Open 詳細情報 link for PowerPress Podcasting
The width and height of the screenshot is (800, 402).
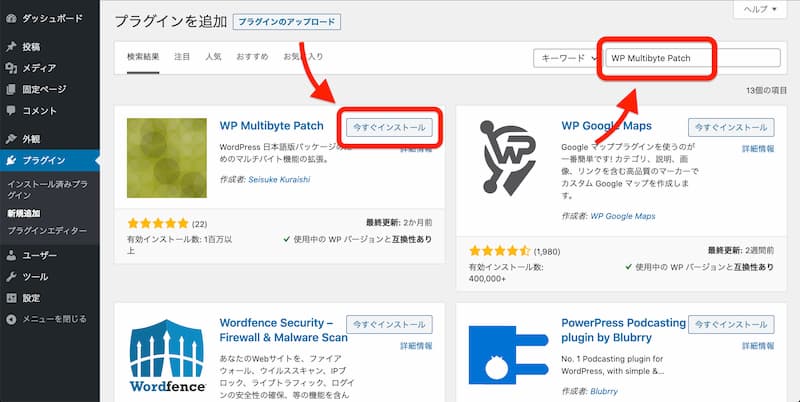[x=758, y=345]
